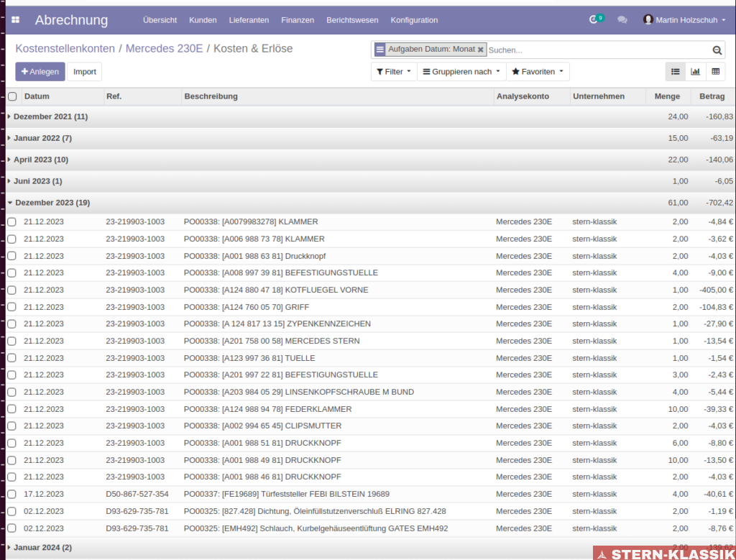This screenshot has width=736, height=560.
Task: Sort by the Menge column header
Action: pos(667,96)
